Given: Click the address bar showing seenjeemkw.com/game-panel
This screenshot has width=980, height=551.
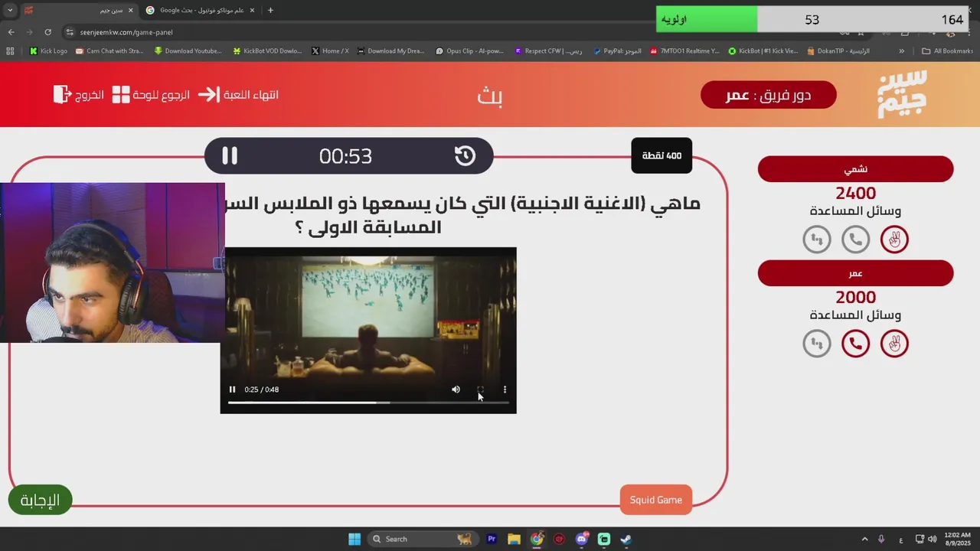Looking at the screenshot, I should 126,32.
